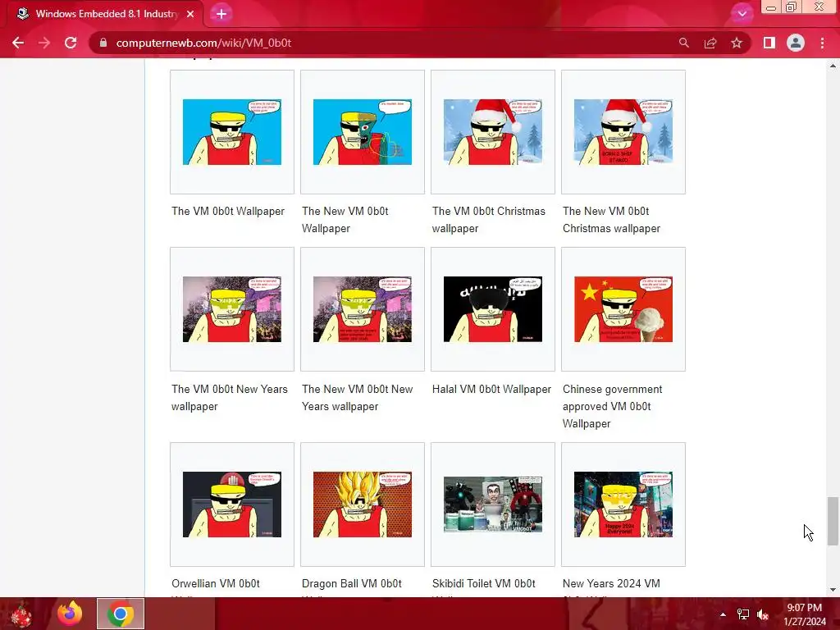Expand the tab search dropdown
Screen dimensions: 840x630
(742, 14)
